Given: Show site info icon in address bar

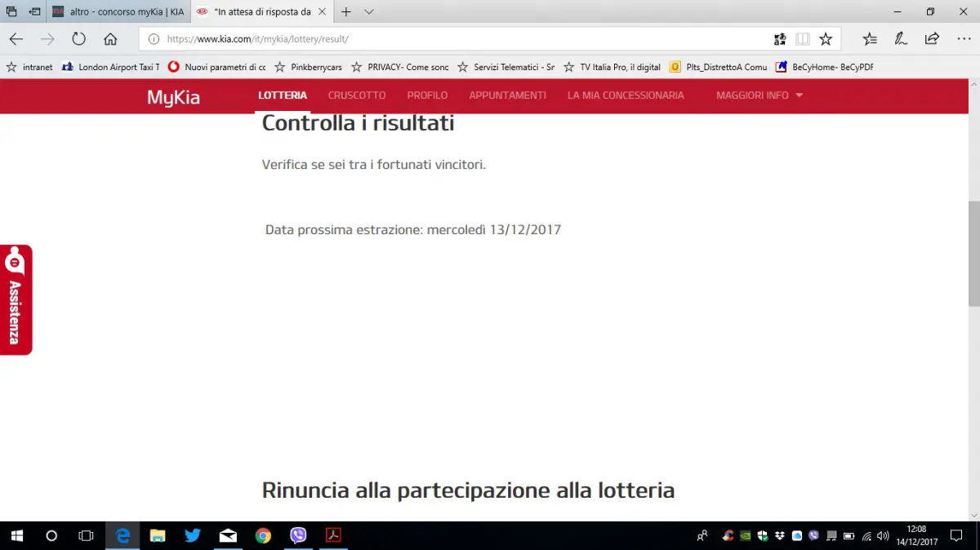Looking at the screenshot, I should tap(154, 39).
